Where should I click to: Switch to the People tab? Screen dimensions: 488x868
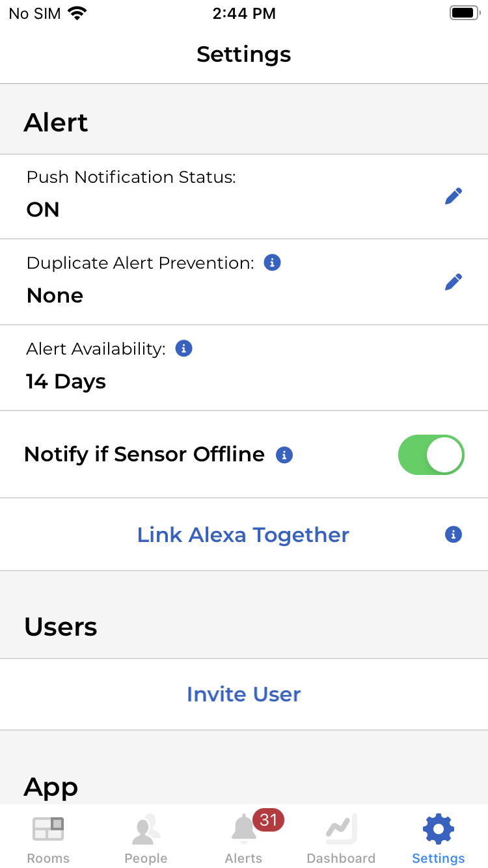point(146,839)
